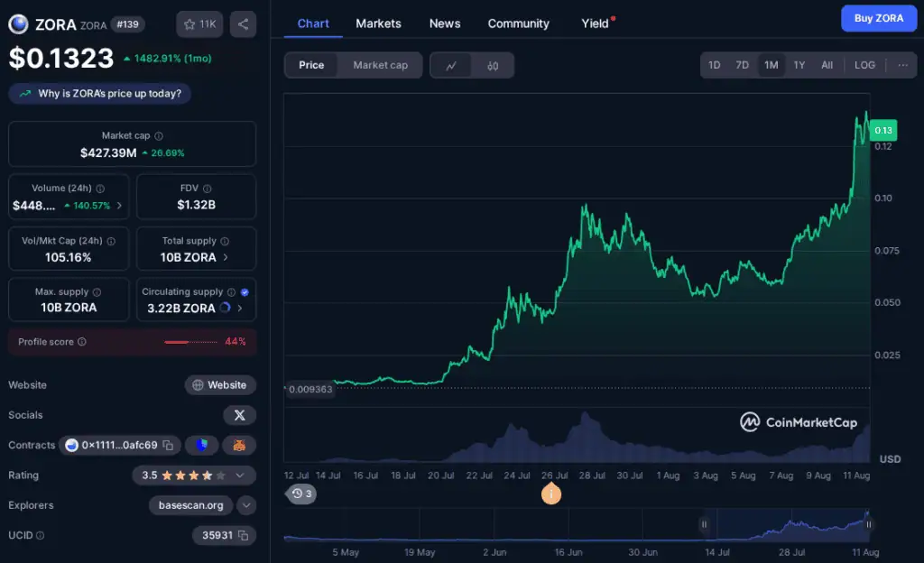Click the 105.16% Vol/Mkt Cap value
This screenshot has width=924, height=563.
(x=69, y=257)
